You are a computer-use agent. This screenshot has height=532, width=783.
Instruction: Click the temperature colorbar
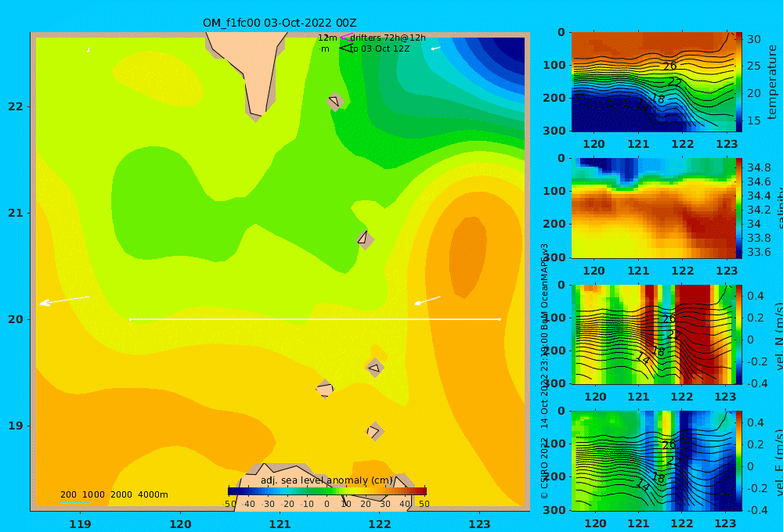(x=739, y=82)
